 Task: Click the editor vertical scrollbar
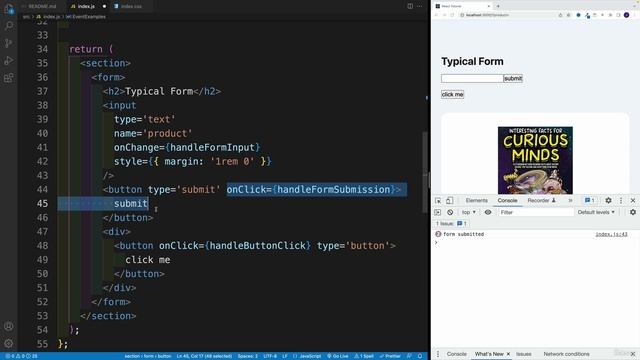click(425, 171)
